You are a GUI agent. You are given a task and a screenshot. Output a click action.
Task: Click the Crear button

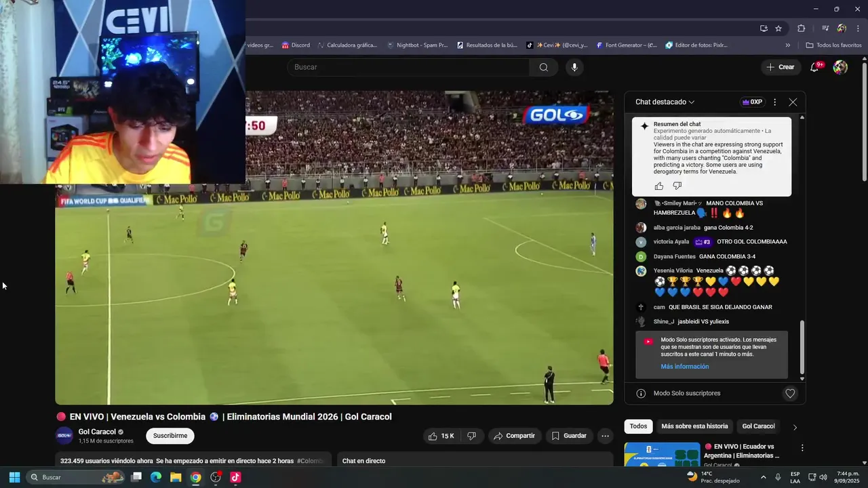(780, 67)
